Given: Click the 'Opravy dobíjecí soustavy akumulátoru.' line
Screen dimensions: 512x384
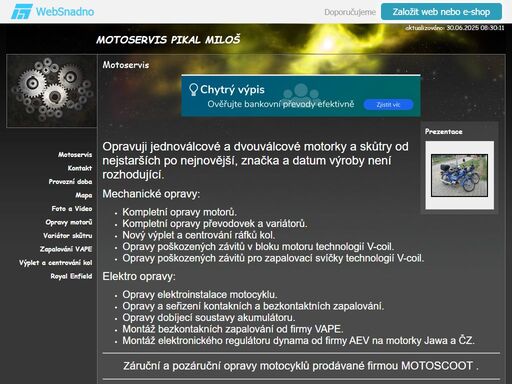Looking at the screenshot, I should coord(209,317).
